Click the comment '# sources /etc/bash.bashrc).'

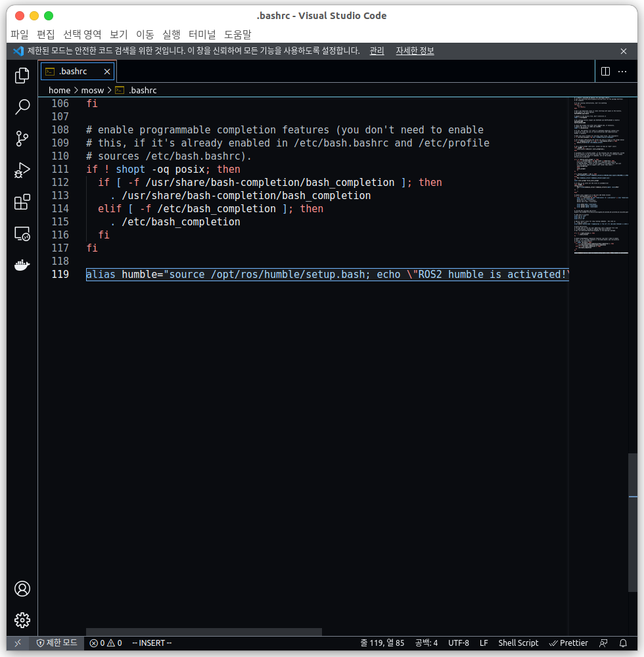(168, 156)
